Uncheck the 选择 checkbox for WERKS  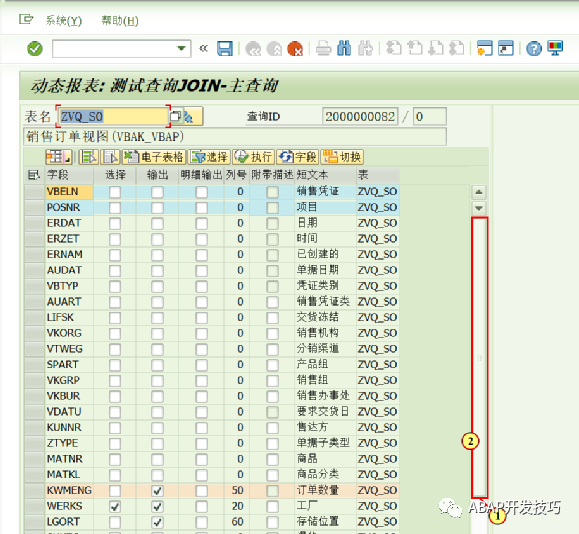(x=115, y=506)
